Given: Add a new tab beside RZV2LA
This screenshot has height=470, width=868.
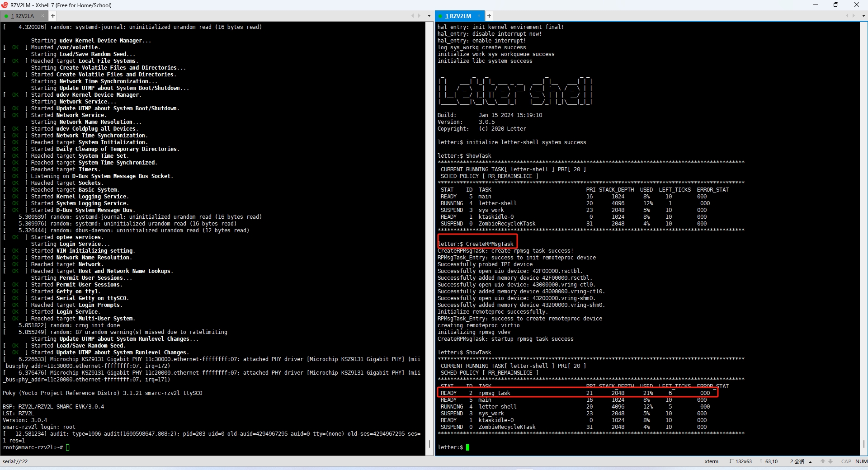Looking at the screenshot, I should (x=53, y=16).
